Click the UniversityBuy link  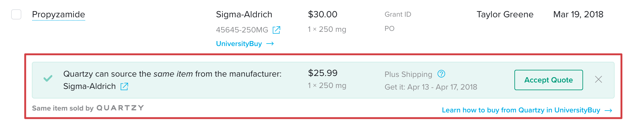click(x=239, y=44)
